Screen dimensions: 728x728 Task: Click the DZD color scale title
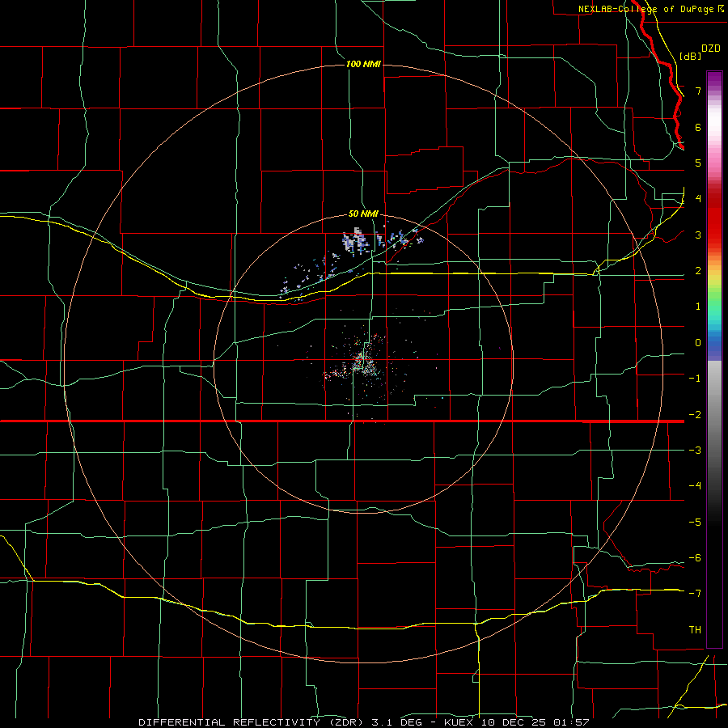pyautogui.click(x=711, y=49)
